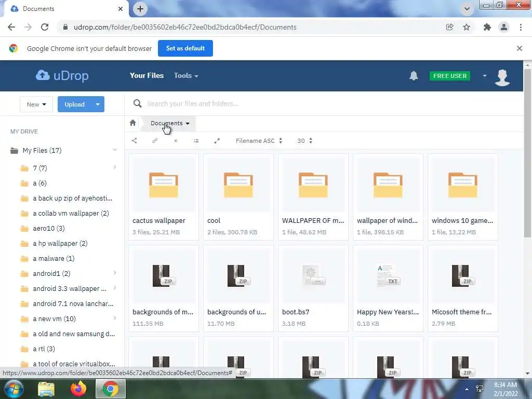Viewport: 532px width, 399px height.
Task: Click the share icon in file toolbar
Action: [x=135, y=140]
